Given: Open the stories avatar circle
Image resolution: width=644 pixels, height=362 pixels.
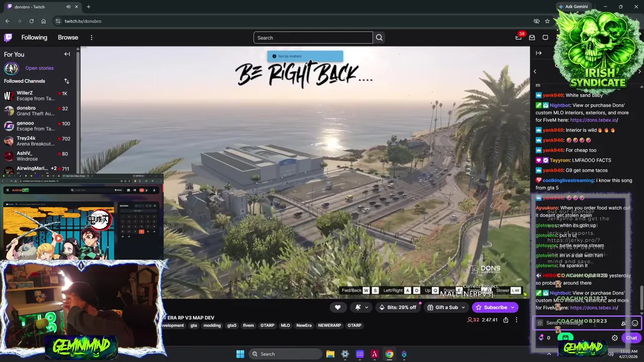Looking at the screenshot, I should (11, 68).
